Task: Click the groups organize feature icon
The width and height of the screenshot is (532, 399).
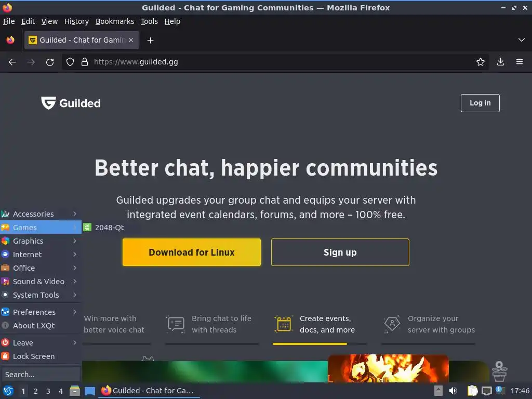Action: tap(392, 324)
